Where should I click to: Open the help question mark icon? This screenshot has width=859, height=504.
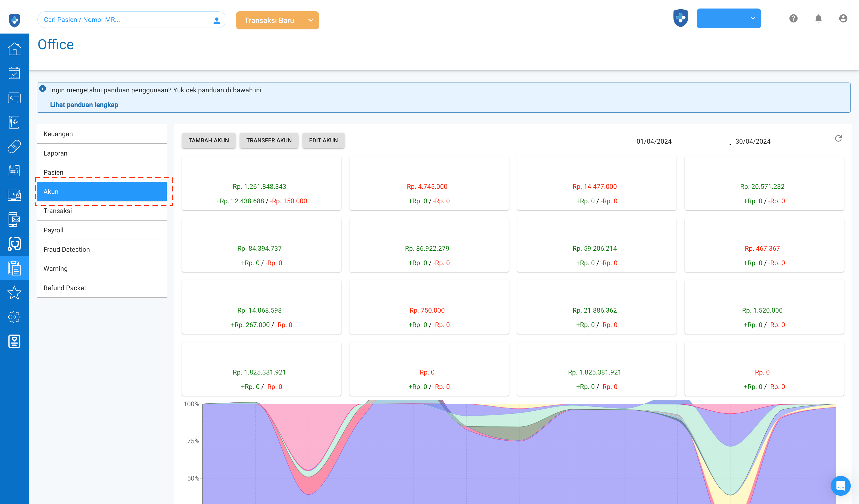(793, 19)
